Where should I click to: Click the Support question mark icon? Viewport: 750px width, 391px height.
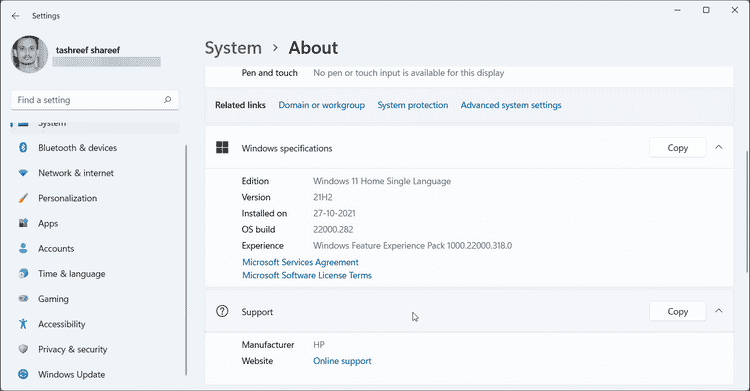coord(222,311)
